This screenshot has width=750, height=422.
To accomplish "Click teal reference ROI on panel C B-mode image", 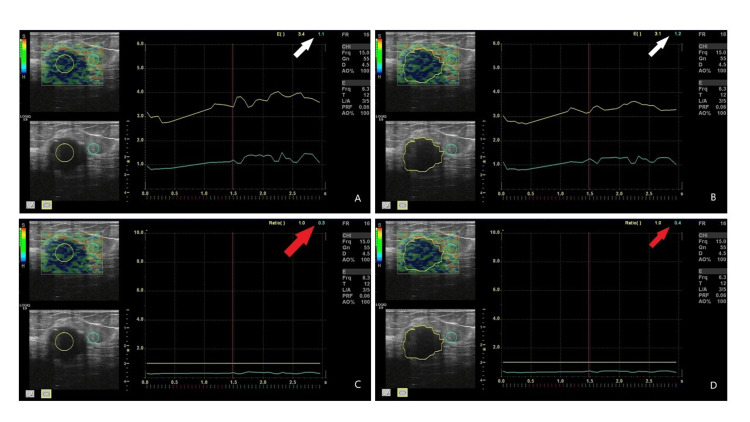I will [x=93, y=337].
